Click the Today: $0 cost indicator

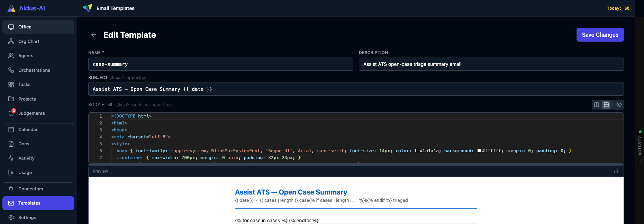pyautogui.click(x=618, y=8)
